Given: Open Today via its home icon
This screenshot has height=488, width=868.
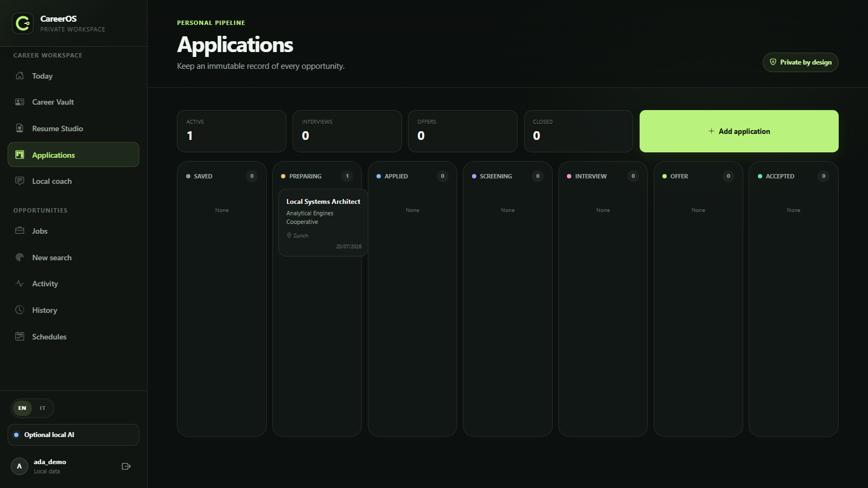Looking at the screenshot, I should coord(20,76).
